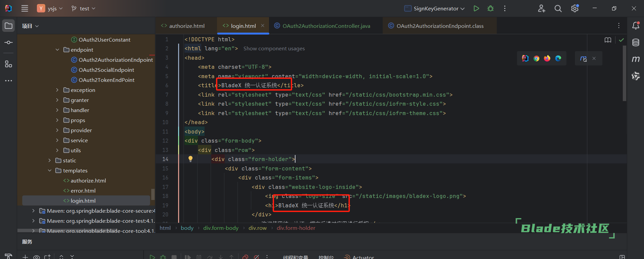Open OAuth2AuthorizationEndpoint class in tree

coord(116,60)
